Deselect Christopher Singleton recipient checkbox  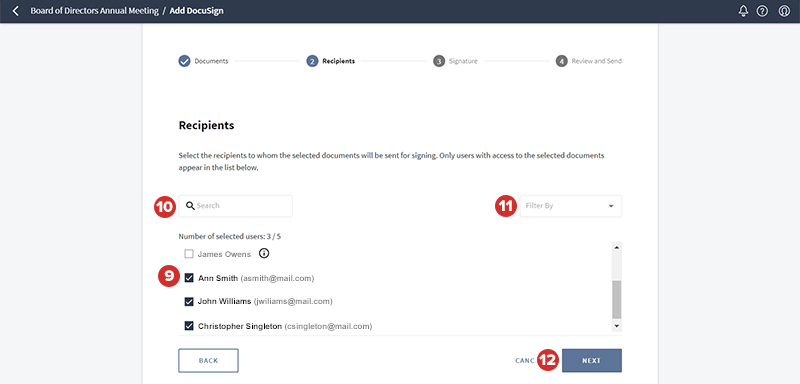pyautogui.click(x=189, y=325)
